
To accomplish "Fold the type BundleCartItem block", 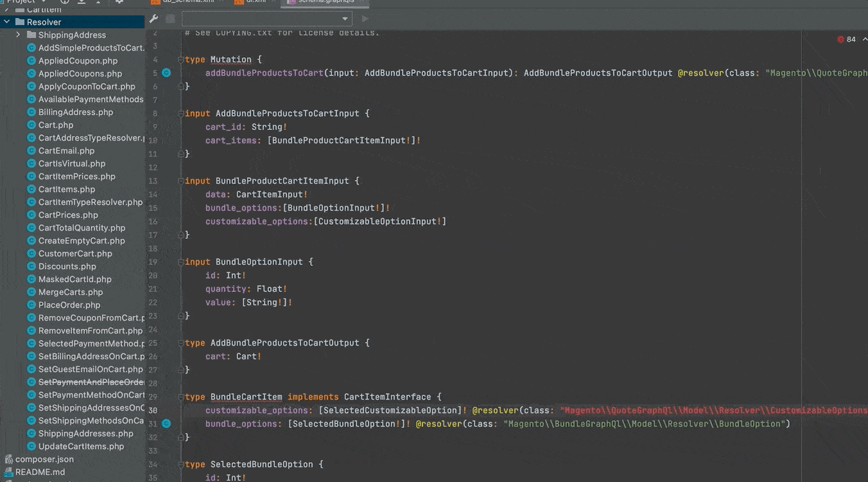I will point(181,397).
